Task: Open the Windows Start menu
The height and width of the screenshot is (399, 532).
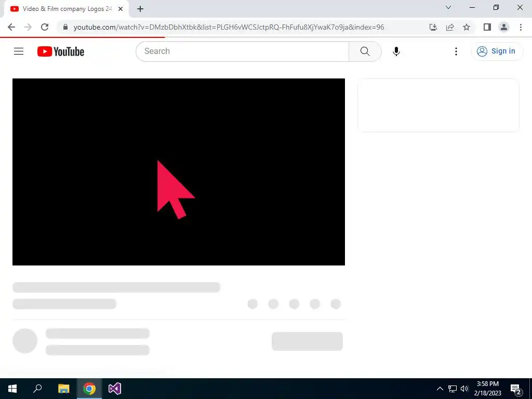Action: (12, 389)
